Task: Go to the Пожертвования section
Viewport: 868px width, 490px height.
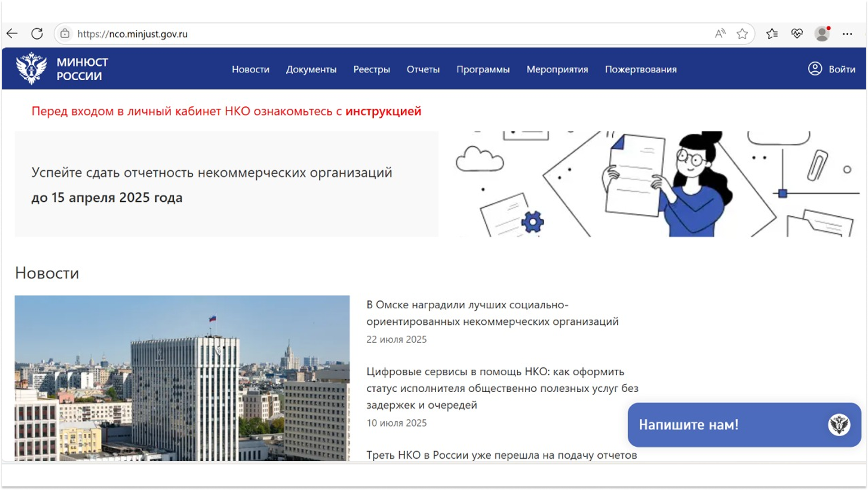Action: click(x=641, y=69)
